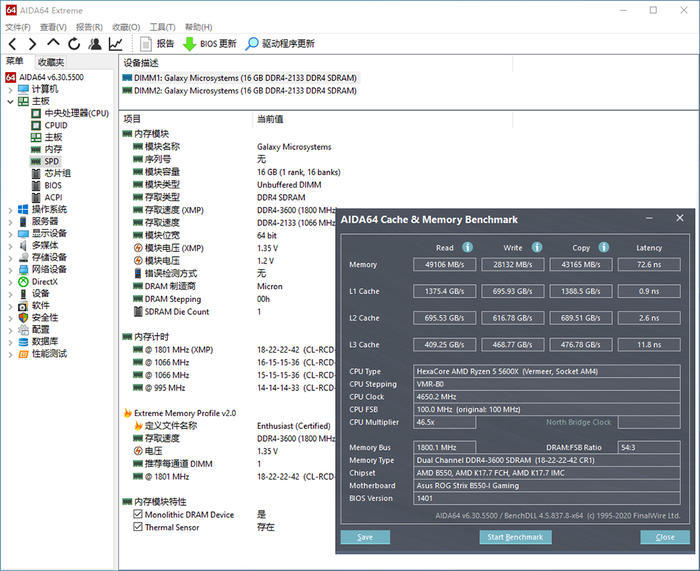The image size is (700, 571).
Task: Click the CPU Clock 4650.2 MHz field
Action: click(547, 397)
